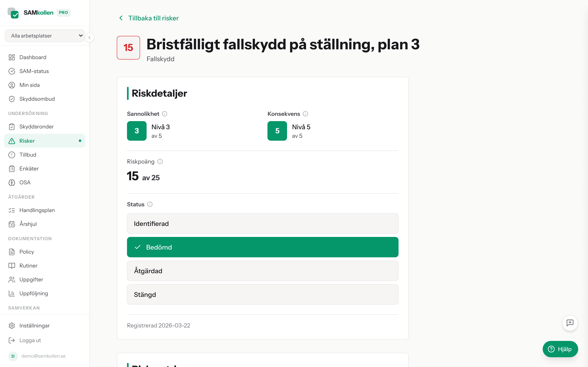Open the feedback bubble above Hjälp

570,323
